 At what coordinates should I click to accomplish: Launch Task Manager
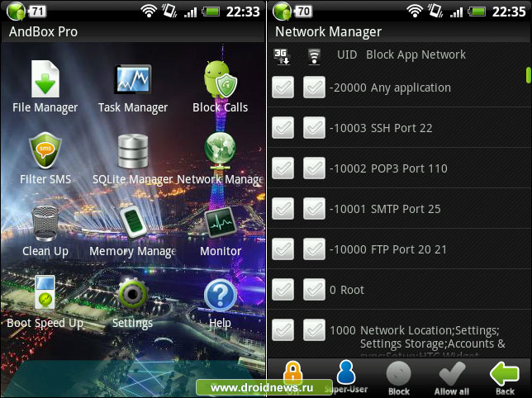point(133,81)
